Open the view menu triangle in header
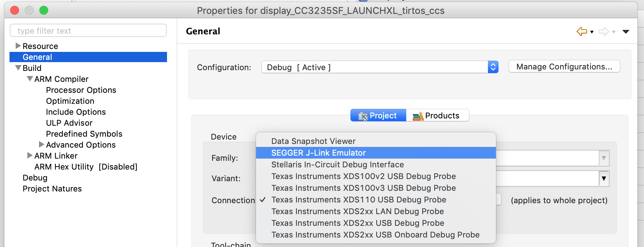 626,32
